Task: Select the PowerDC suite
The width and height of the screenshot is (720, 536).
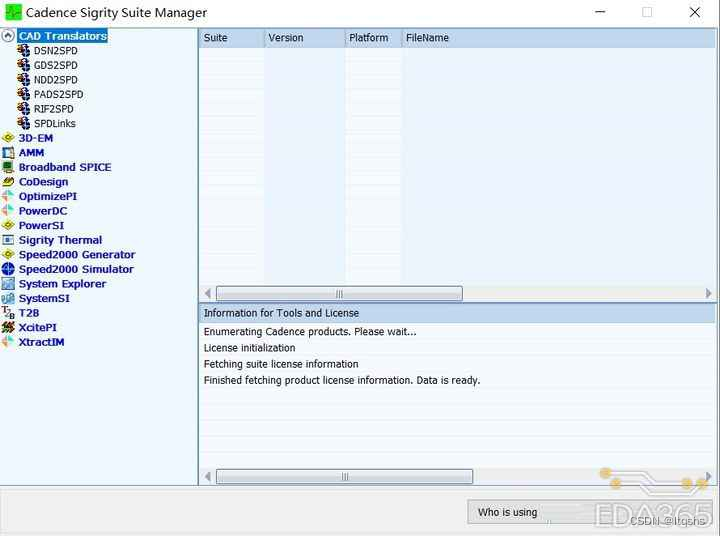Action: 42,211
